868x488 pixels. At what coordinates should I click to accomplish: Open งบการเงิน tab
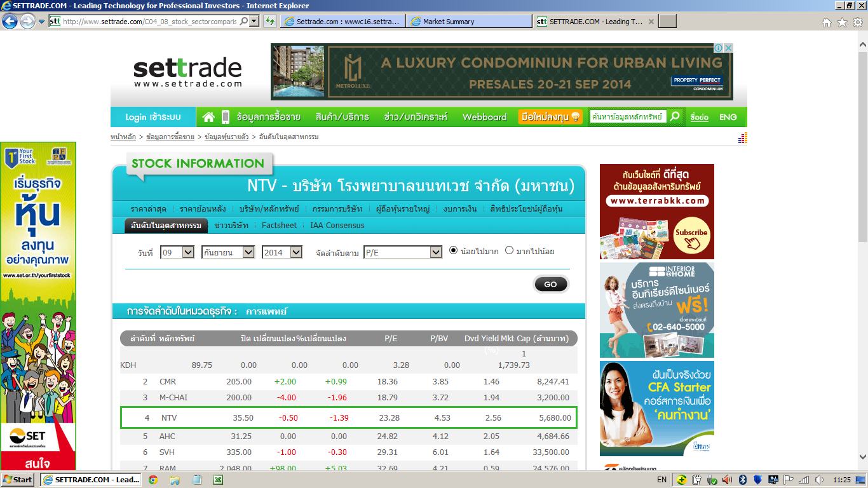pos(460,209)
